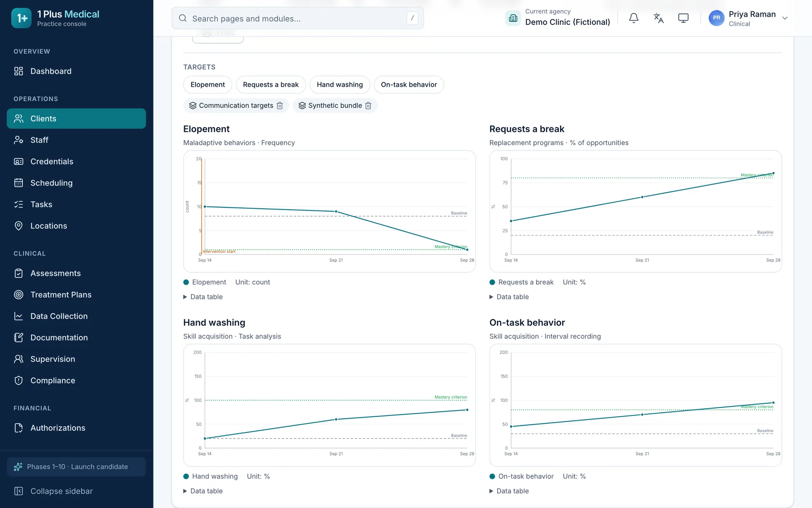Open the language translation icon

(x=659, y=18)
